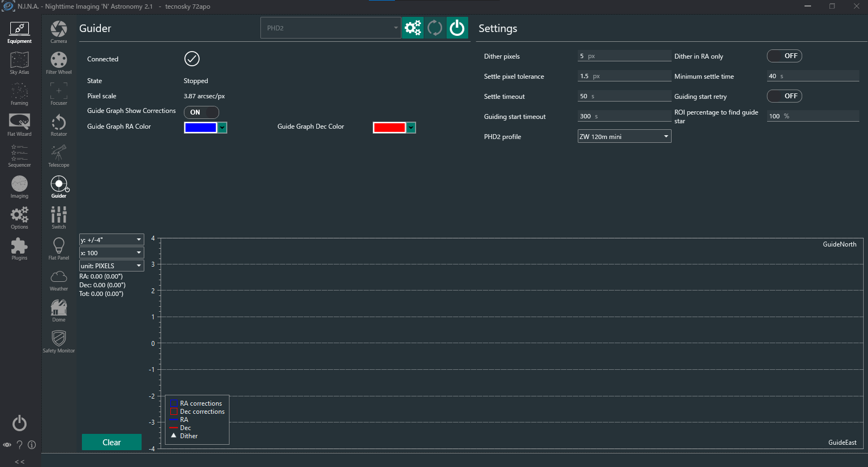This screenshot has width=868, height=467.
Task: Edit the Guiding start timeout field
Action: 624,116
